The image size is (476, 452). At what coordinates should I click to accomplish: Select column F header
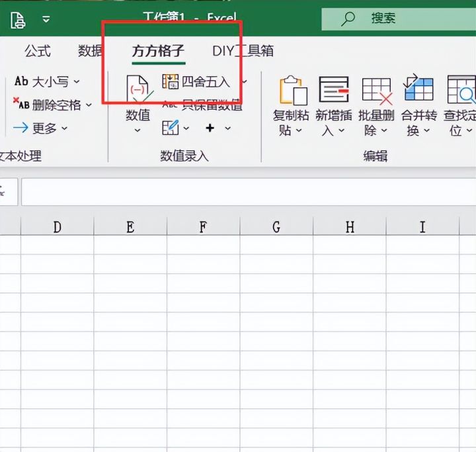pyautogui.click(x=204, y=227)
